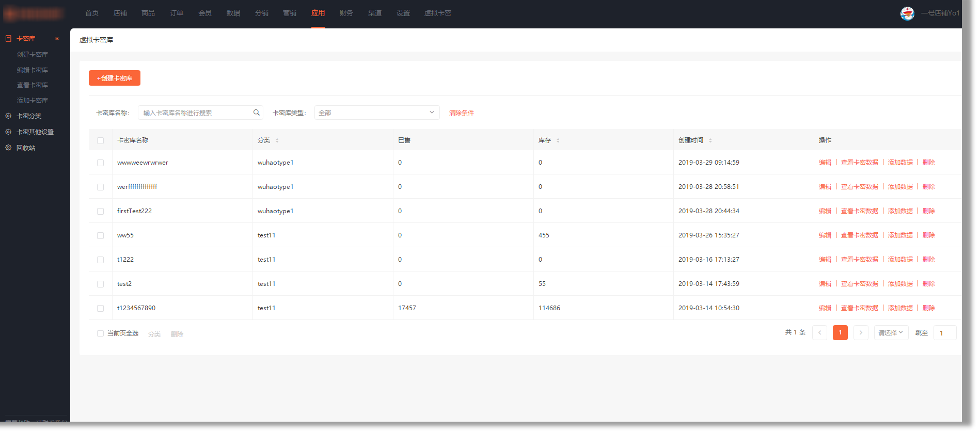Click the 卡密其他设置 gear icon in sidebar
The height and width of the screenshot is (432, 980).
tap(8, 132)
